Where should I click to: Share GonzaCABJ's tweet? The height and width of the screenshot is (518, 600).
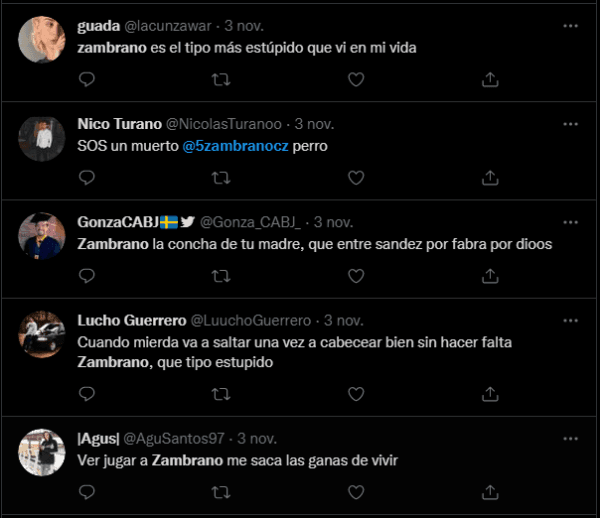click(490, 275)
